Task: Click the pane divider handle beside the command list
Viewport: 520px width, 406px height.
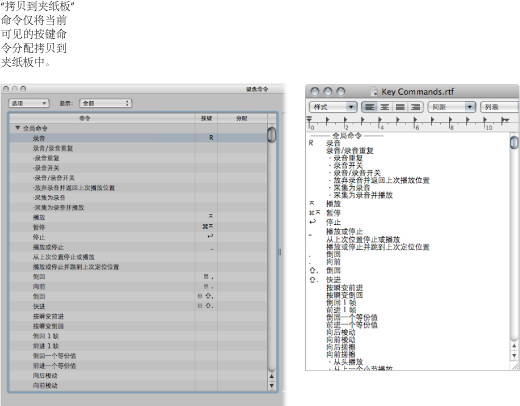Action: [280, 252]
